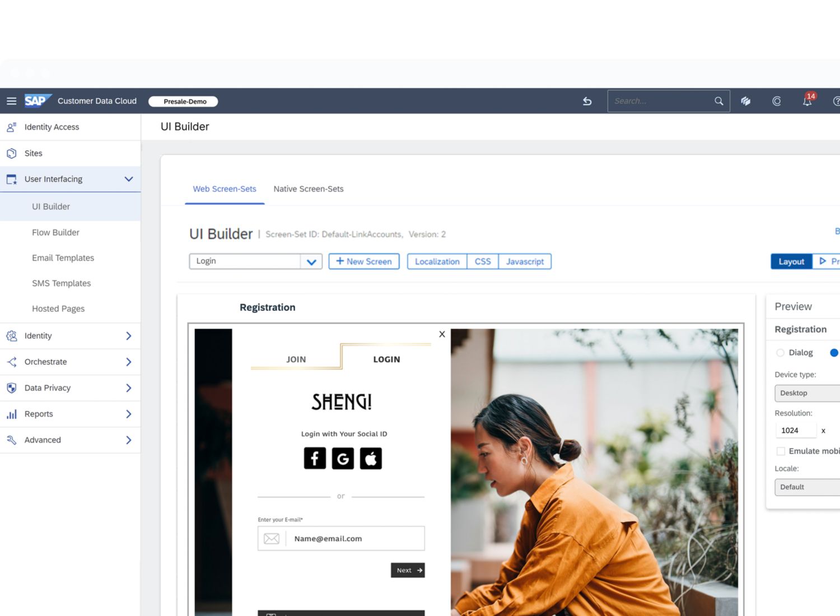This screenshot has width=840, height=616.
Task: Open Flow Builder in sidebar
Action: (x=55, y=232)
